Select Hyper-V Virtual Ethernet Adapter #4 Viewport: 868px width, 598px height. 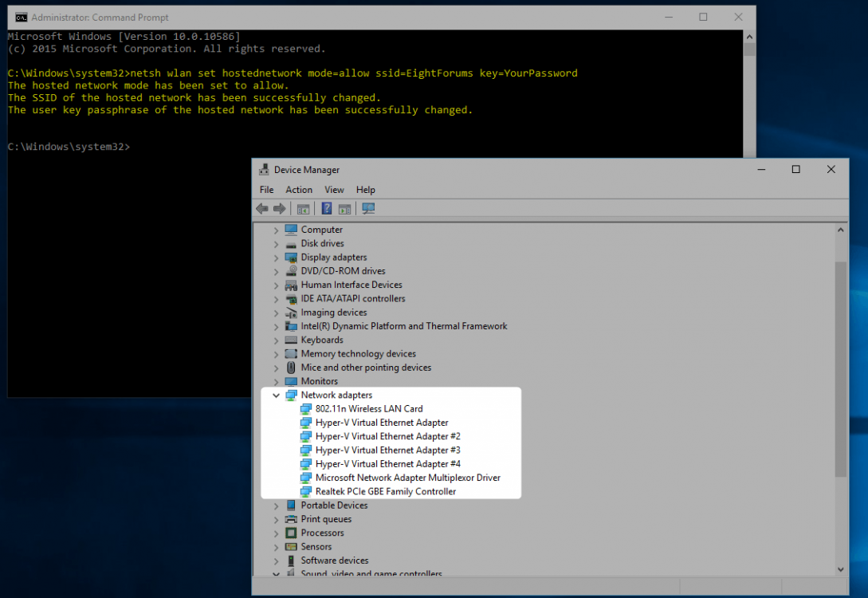pos(387,464)
